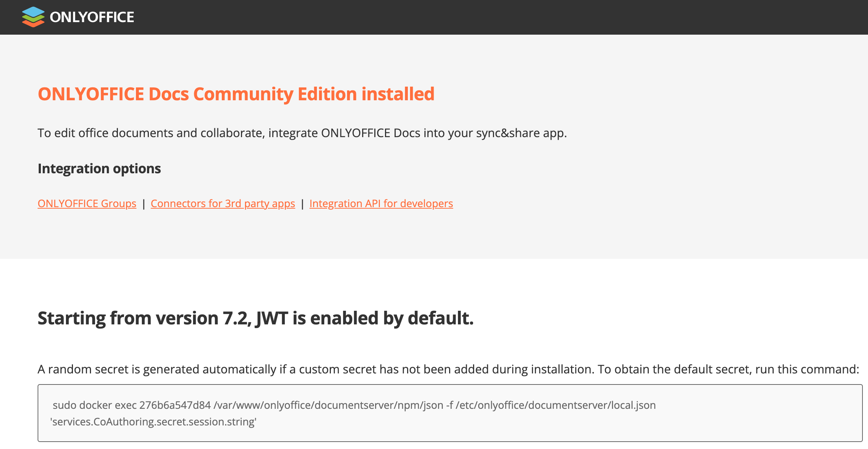Click the JWT enabled by default heading
This screenshot has width=868, height=449.
255,318
